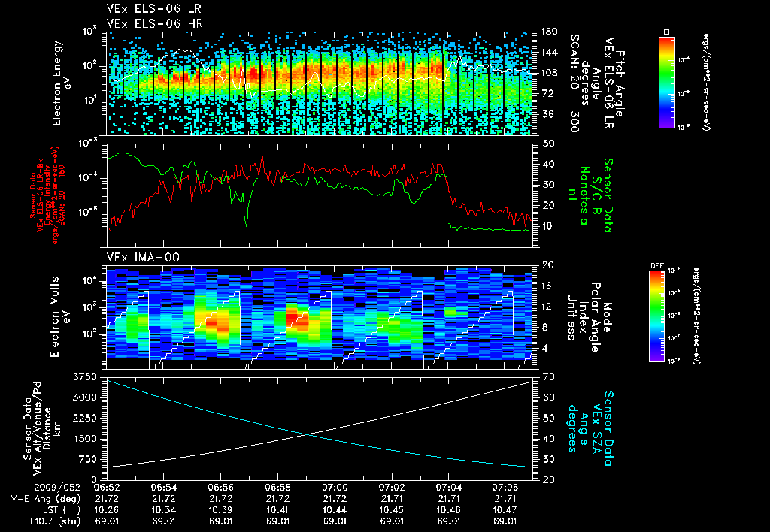Viewport: 770px width, 532px height.
Task: Click the EI color bar units label
Action: (x=707, y=82)
